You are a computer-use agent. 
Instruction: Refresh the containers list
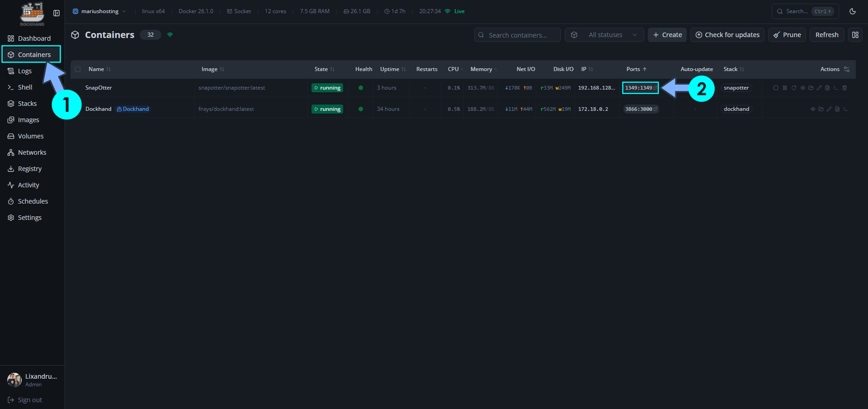[827, 35]
